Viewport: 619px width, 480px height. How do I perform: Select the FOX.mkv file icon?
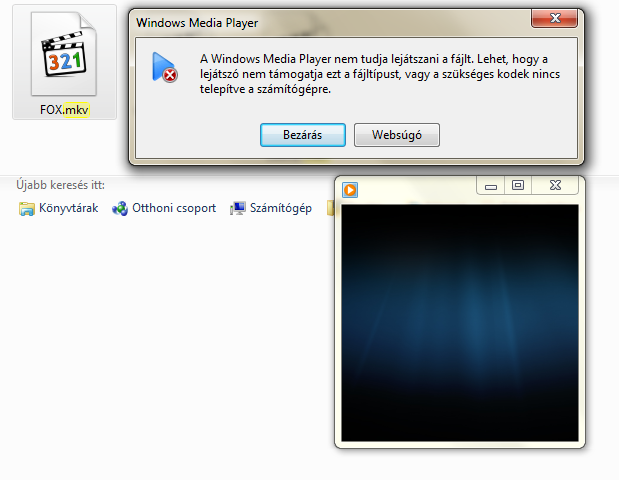[x=64, y=54]
